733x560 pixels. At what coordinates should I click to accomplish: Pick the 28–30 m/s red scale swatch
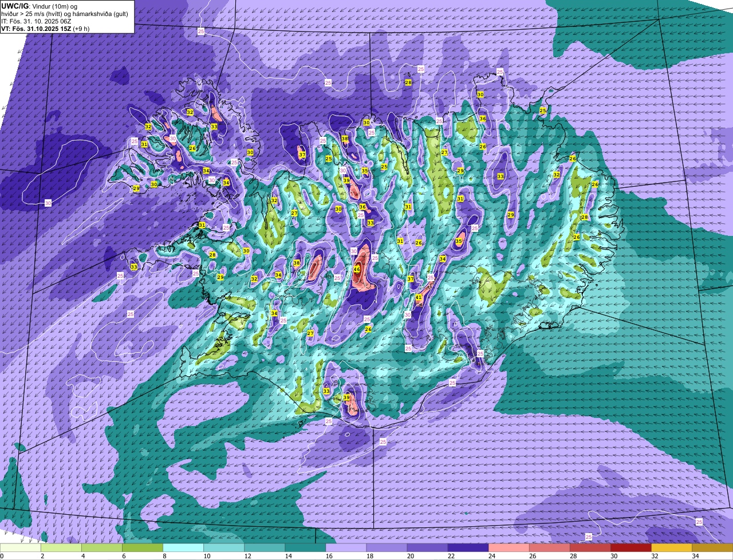point(590,548)
